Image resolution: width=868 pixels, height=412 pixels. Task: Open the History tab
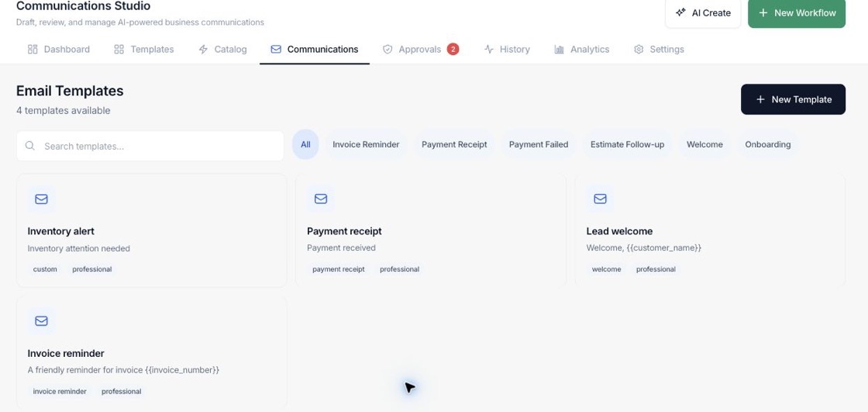coord(507,50)
